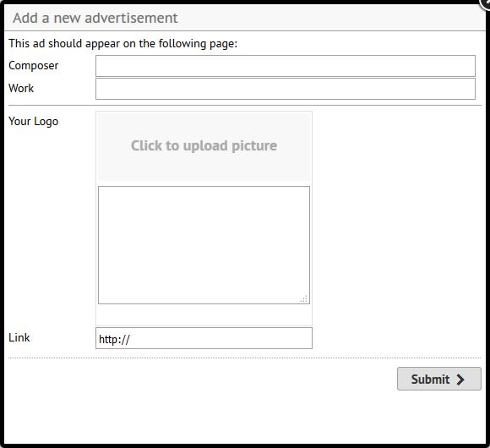Viewport: 490px width, 448px height.
Task: Click empty white area right of the logo box
Action: [x=397, y=219]
